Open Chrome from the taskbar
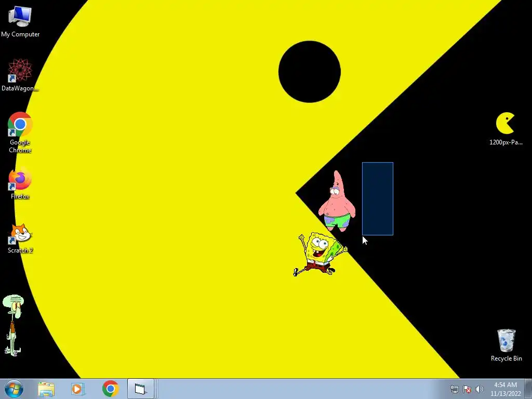The height and width of the screenshot is (399, 532). 110,389
